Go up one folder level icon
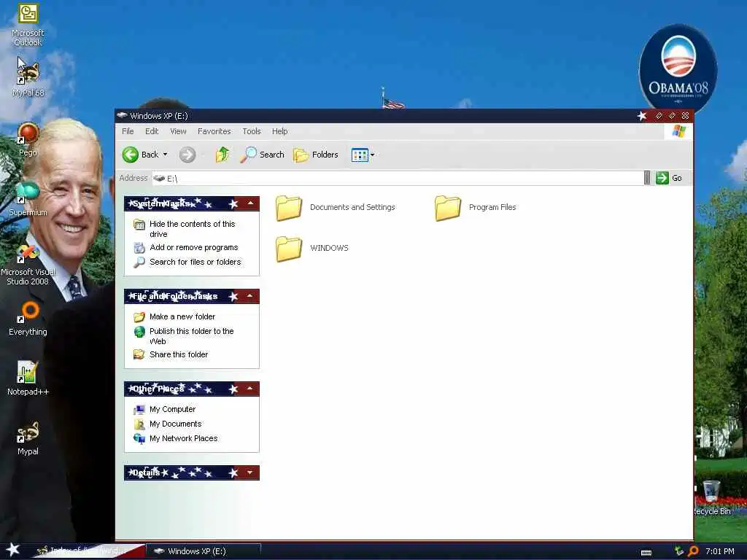 coord(222,155)
